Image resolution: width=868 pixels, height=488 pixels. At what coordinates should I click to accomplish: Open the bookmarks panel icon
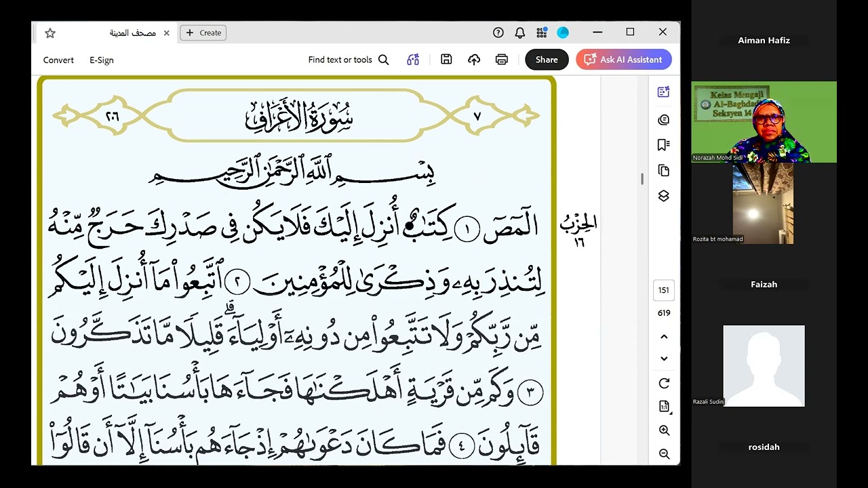tap(664, 145)
